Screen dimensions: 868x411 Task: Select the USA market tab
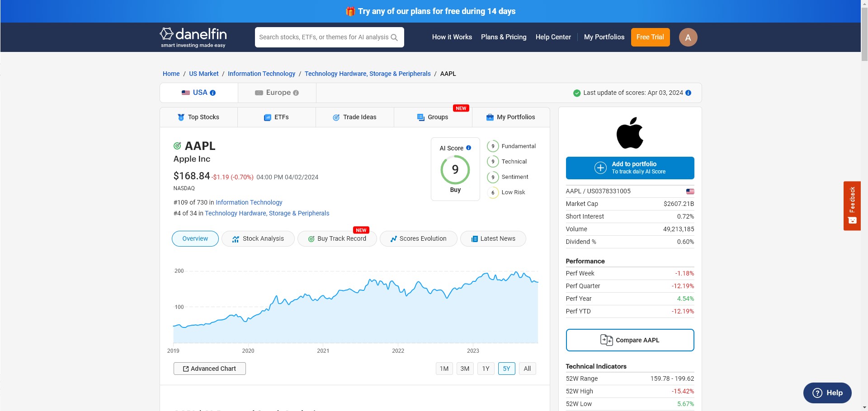(199, 93)
